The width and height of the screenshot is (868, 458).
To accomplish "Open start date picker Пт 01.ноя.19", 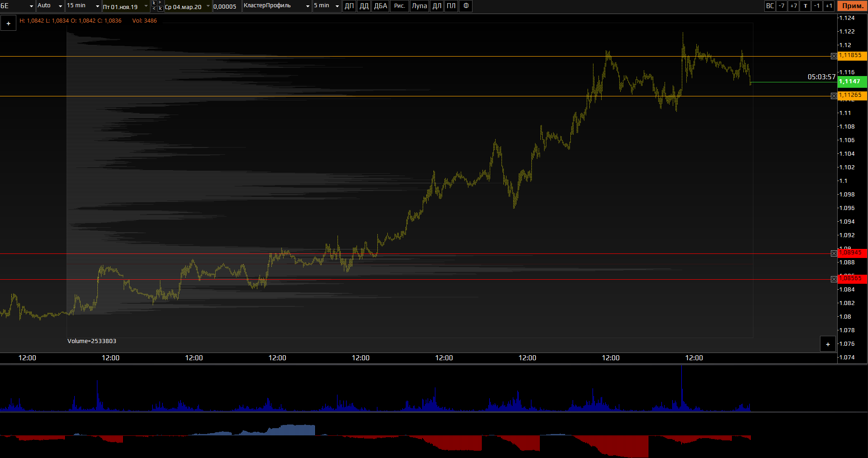I will pos(126,6).
